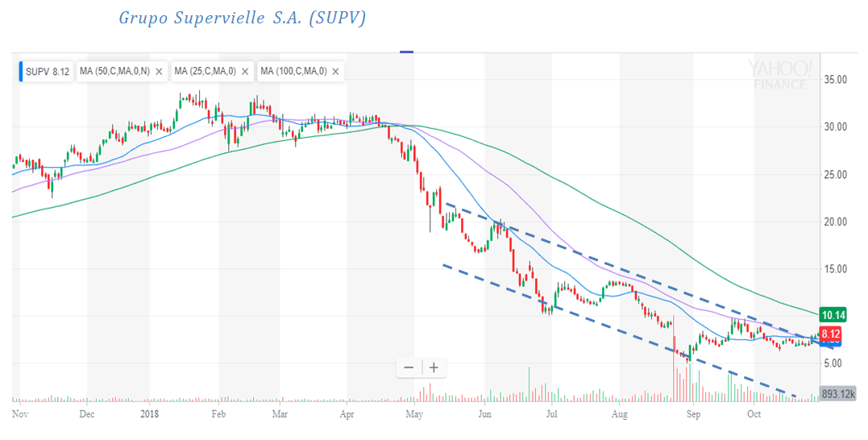The width and height of the screenshot is (868, 440).
Task: Open the MA (100,C,MA,0) indicator label
Action: 293,72
